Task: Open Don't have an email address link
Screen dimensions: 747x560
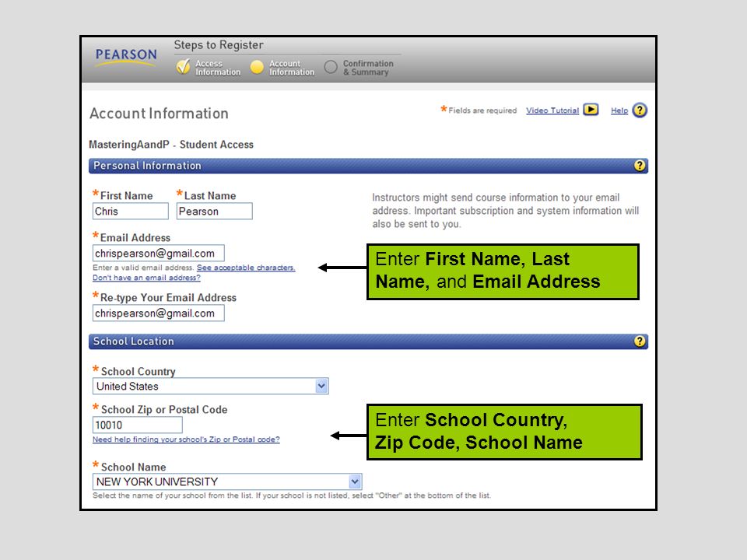Action: [x=146, y=278]
